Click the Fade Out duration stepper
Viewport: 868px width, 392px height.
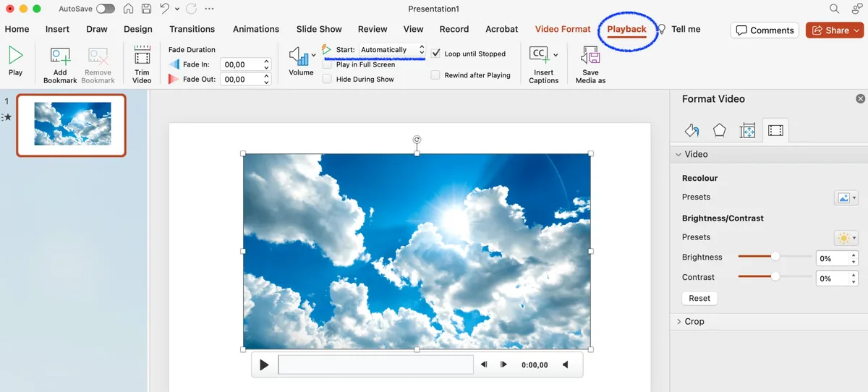click(266, 80)
